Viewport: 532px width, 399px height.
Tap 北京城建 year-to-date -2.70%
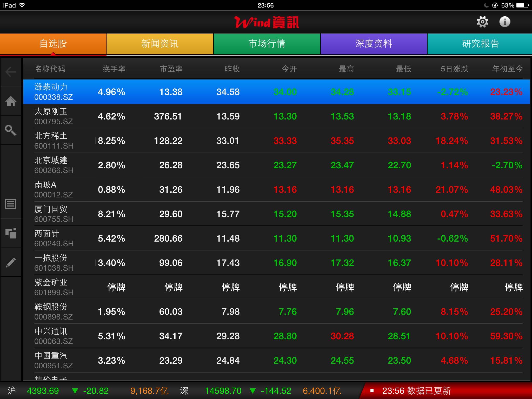click(x=507, y=165)
